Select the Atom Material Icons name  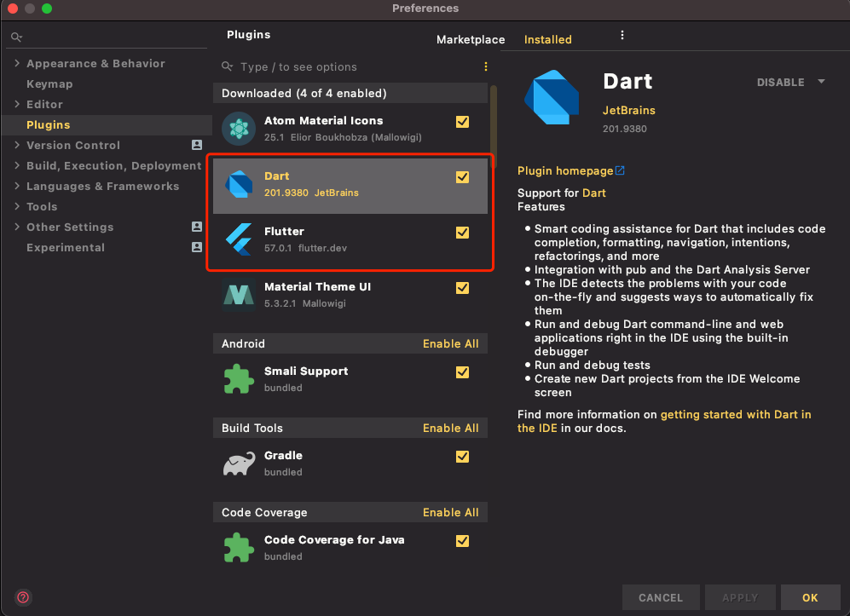(x=324, y=121)
